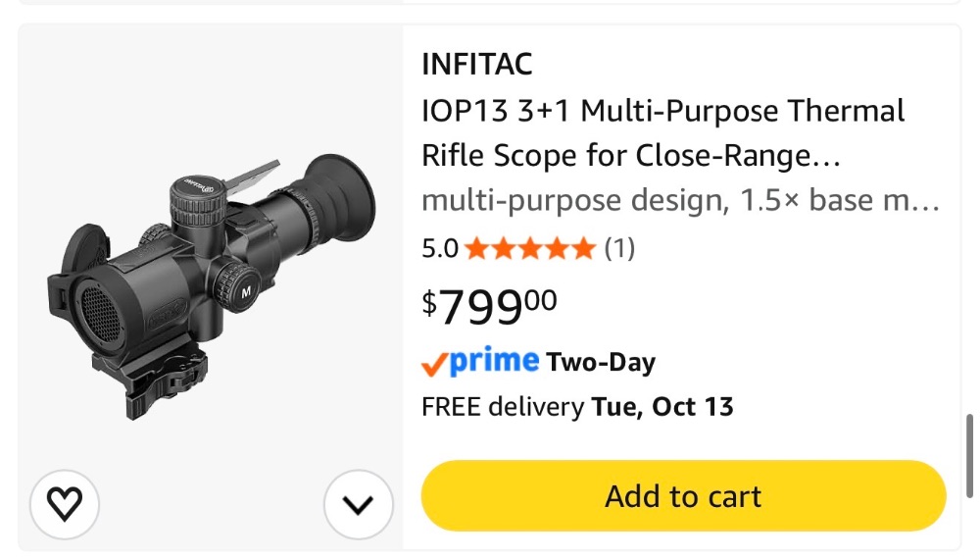
Task: Click the multi-purpose design description line
Action: click(680, 201)
